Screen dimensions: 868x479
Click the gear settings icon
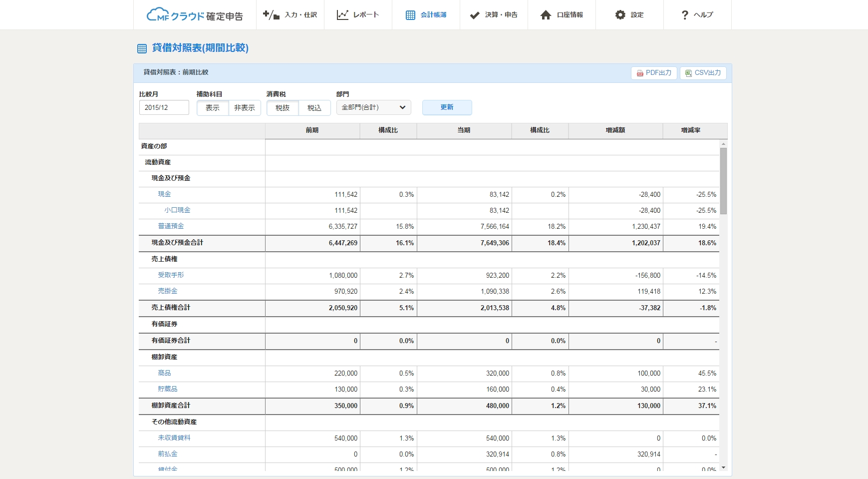tap(620, 15)
